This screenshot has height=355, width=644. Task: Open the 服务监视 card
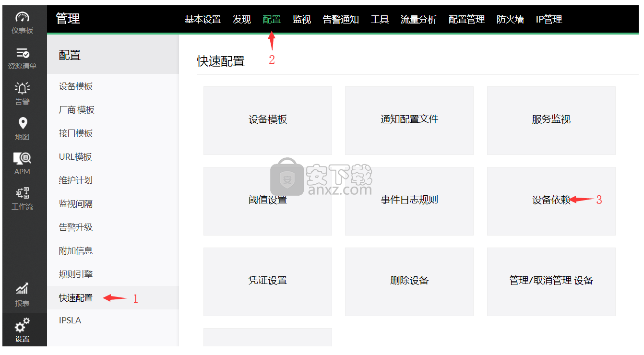[x=551, y=120]
